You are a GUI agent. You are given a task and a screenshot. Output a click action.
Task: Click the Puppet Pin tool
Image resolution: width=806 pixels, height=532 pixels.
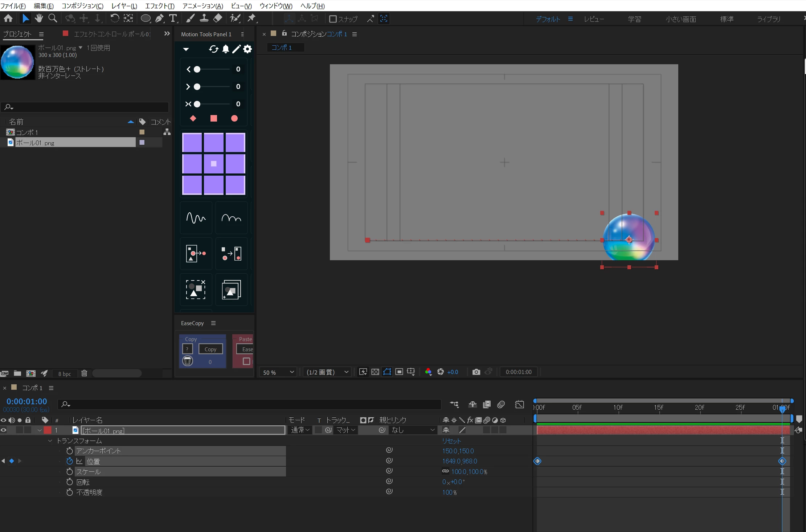click(x=251, y=19)
